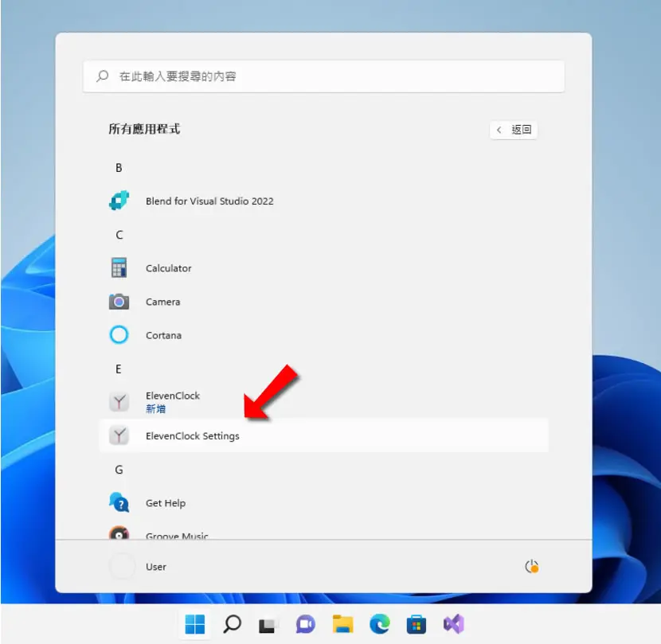Launch the Get Help app
The width and height of the screenshot is (661, 644).
(x=324, y=503)
